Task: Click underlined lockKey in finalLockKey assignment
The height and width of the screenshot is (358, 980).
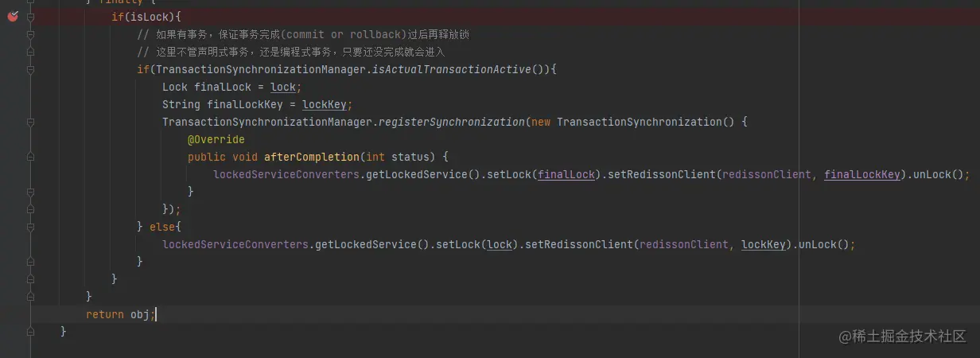Action: 325,104
